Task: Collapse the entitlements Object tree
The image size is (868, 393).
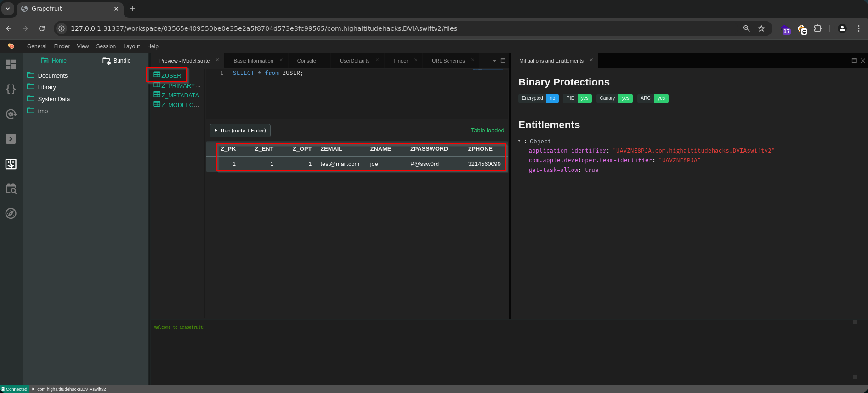Action: (520, 141)
